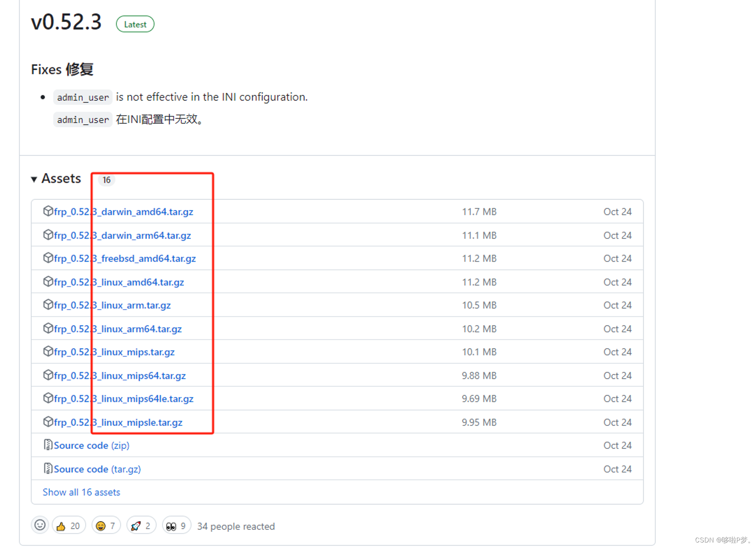Open the add reaction smiley picker
756x547 pixels.
(40, 525)
